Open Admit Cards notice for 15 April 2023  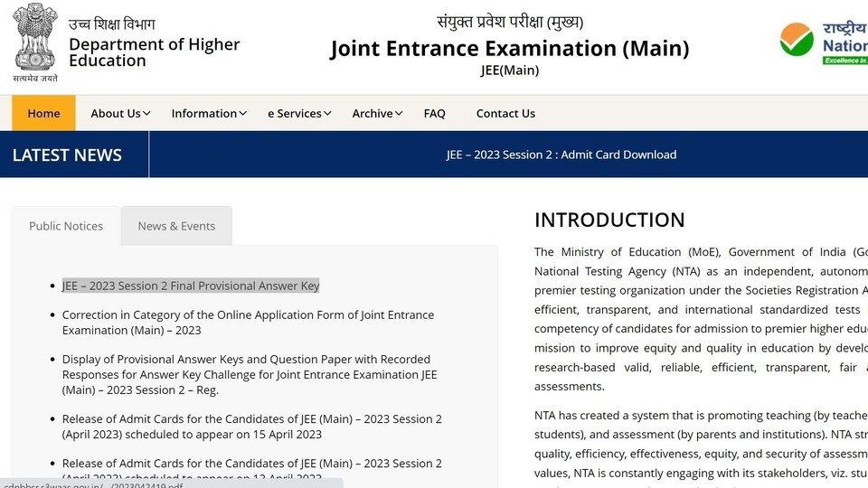(252, 427)
